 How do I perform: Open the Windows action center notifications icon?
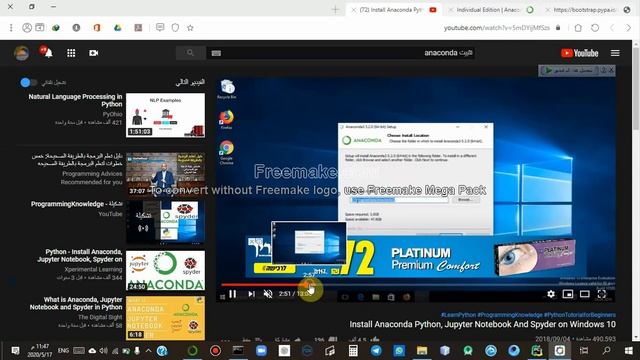click(16, 351)
